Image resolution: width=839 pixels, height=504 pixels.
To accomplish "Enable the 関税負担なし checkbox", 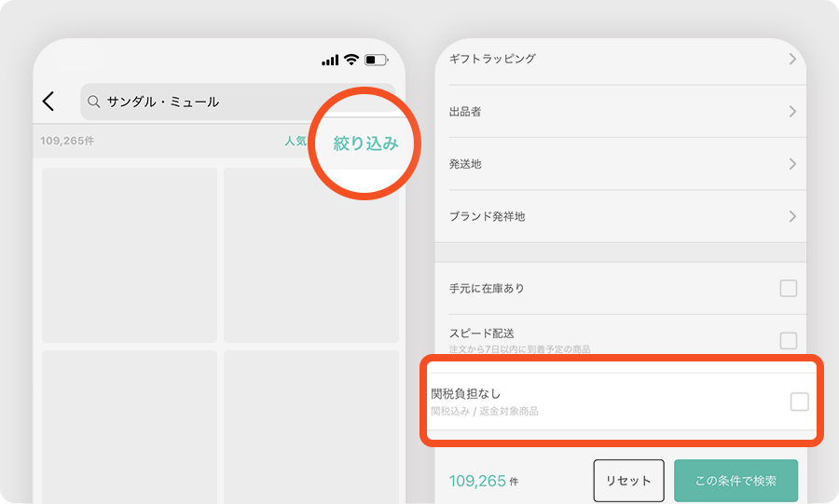I will tap(800, 402).
